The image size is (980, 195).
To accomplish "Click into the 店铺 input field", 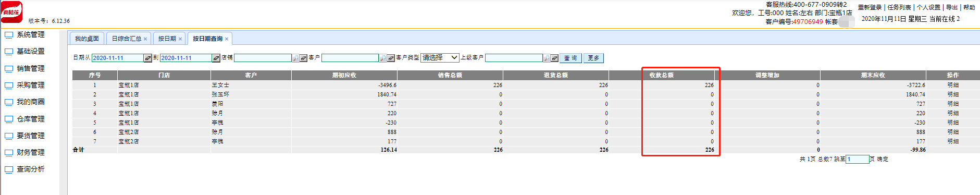I will pos(263,58).
